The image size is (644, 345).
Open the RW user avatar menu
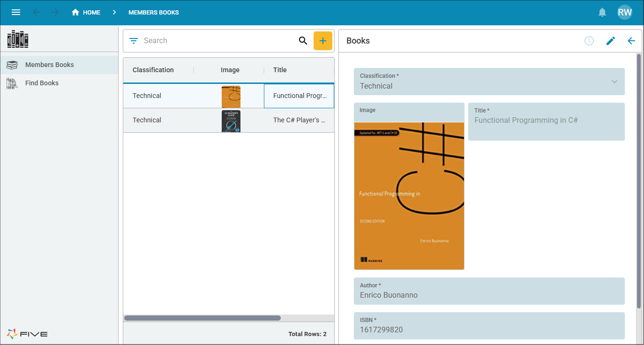click(x=625, y=12)
